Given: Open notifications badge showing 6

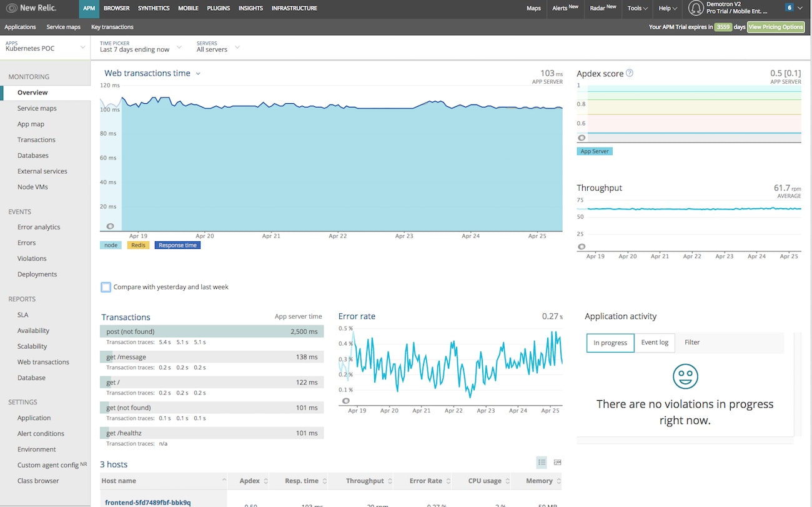Looking at the screenshot, I should pyautogui.click(x=790, y=8).
